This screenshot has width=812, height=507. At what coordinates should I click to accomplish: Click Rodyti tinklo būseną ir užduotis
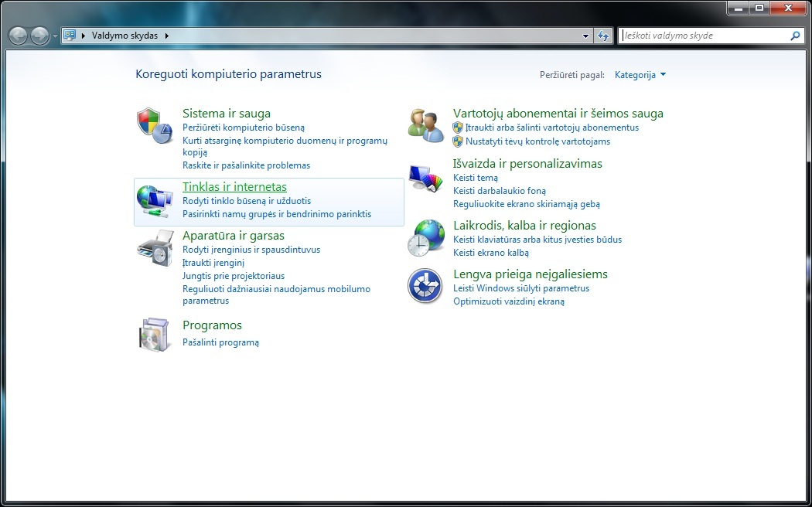tap(247, 201)
